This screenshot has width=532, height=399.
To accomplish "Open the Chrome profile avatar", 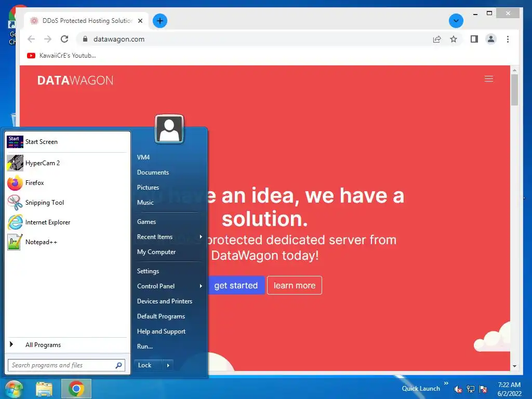I will [491, 39].
